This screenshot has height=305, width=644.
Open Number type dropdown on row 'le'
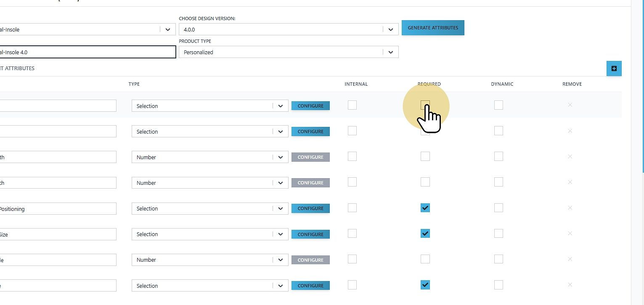click(210, 260)
